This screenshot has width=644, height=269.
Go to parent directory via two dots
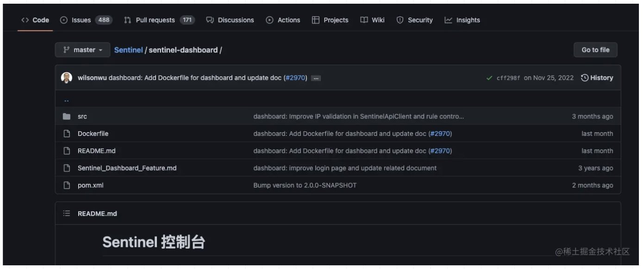[67, 99]
